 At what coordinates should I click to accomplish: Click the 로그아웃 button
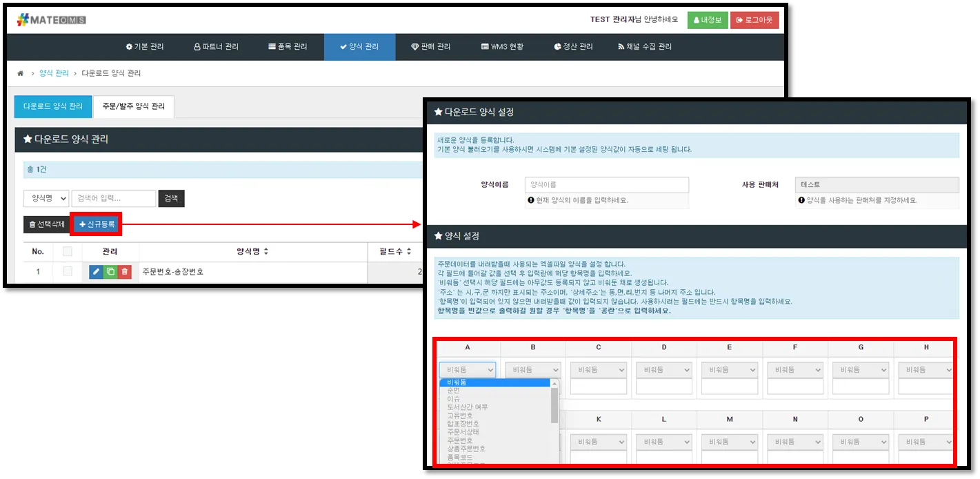(x=754, y=20)
